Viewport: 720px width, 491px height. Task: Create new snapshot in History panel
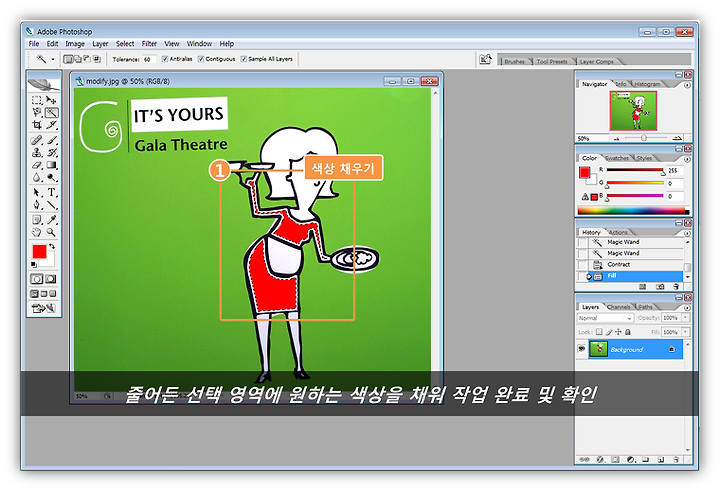point(660,287)
